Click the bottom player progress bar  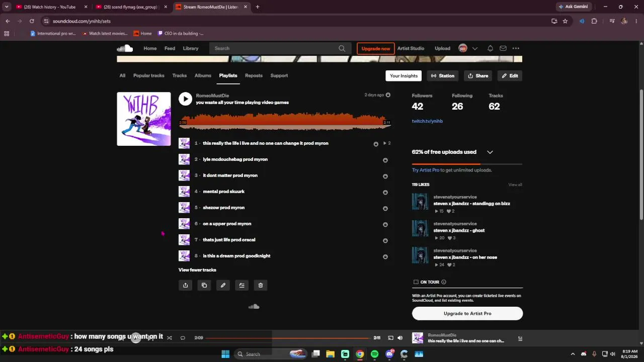[287, 338]
